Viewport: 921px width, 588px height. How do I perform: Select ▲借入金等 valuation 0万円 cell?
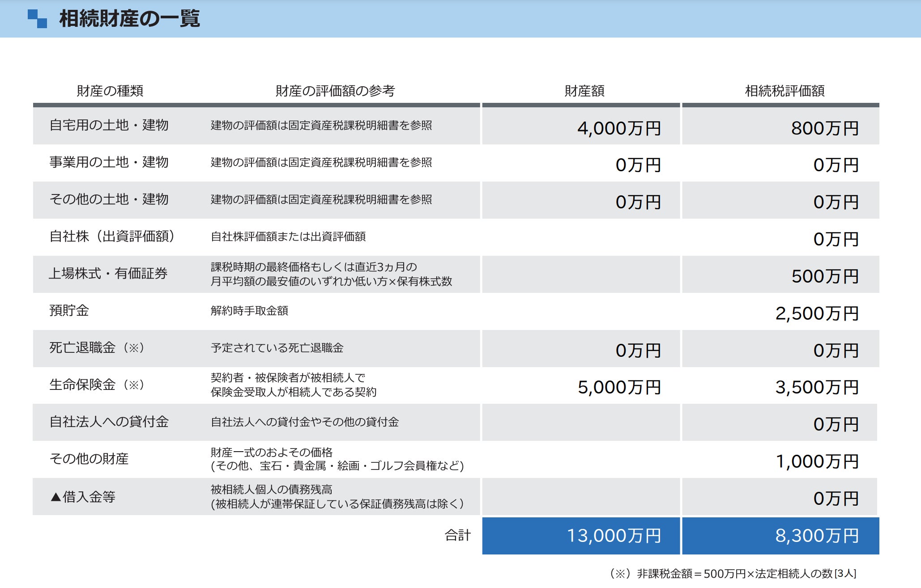[x=835, y=498]
